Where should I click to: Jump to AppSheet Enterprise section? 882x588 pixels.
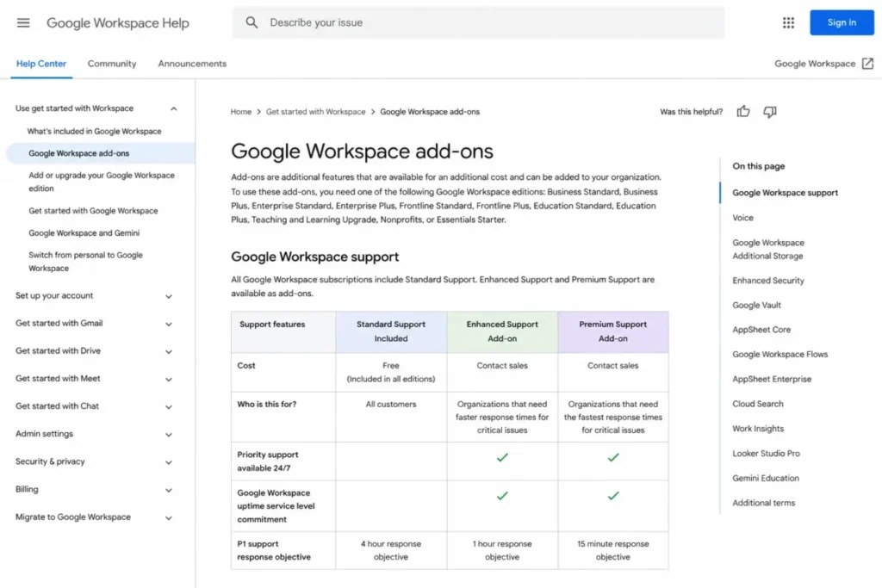point(772,379)
